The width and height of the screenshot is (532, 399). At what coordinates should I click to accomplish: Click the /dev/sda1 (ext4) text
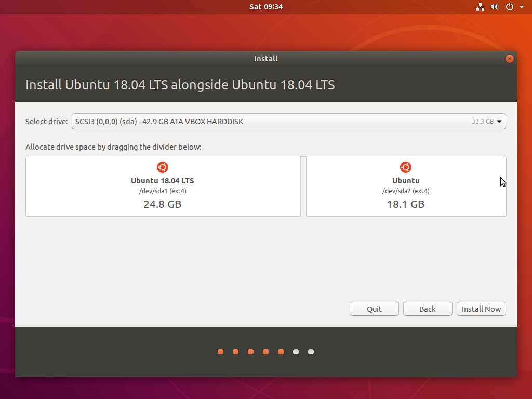[163, 191]
